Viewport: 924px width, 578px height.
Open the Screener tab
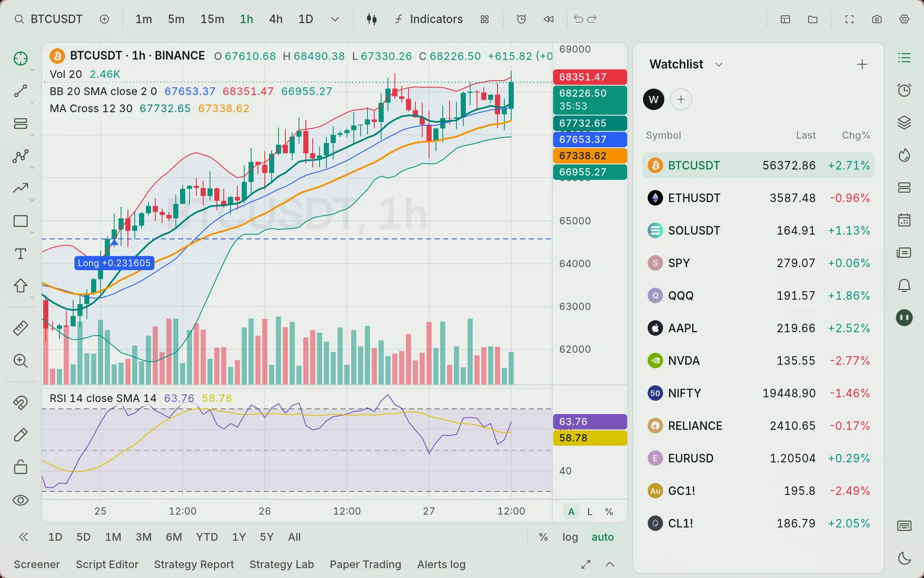tap(37, 564)
